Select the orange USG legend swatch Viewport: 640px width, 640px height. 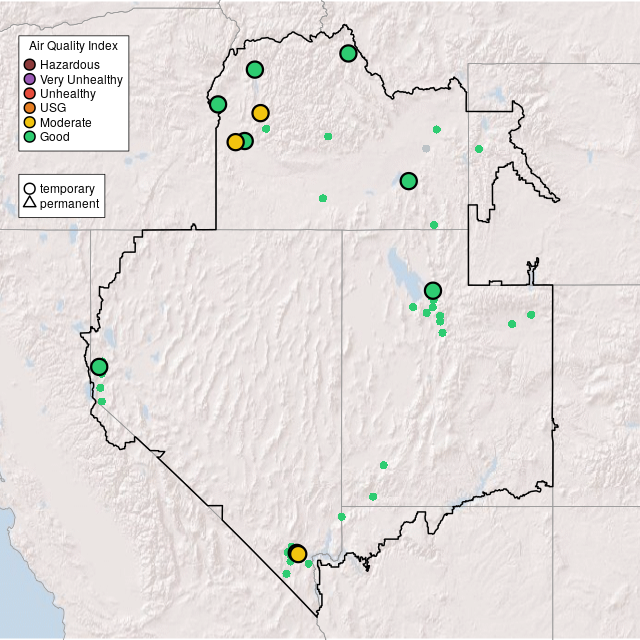click(30, 107)
